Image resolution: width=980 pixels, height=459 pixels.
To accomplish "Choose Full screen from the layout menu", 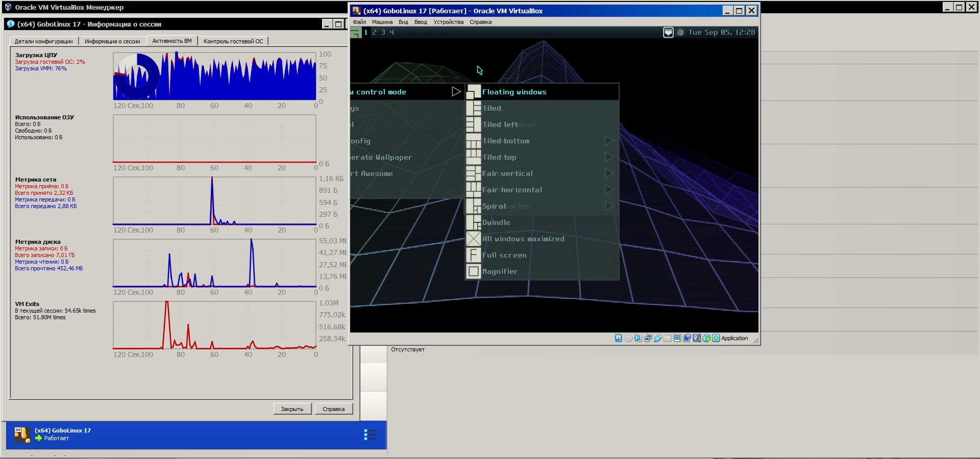I will pyautogui.click(x=504, y=255).
